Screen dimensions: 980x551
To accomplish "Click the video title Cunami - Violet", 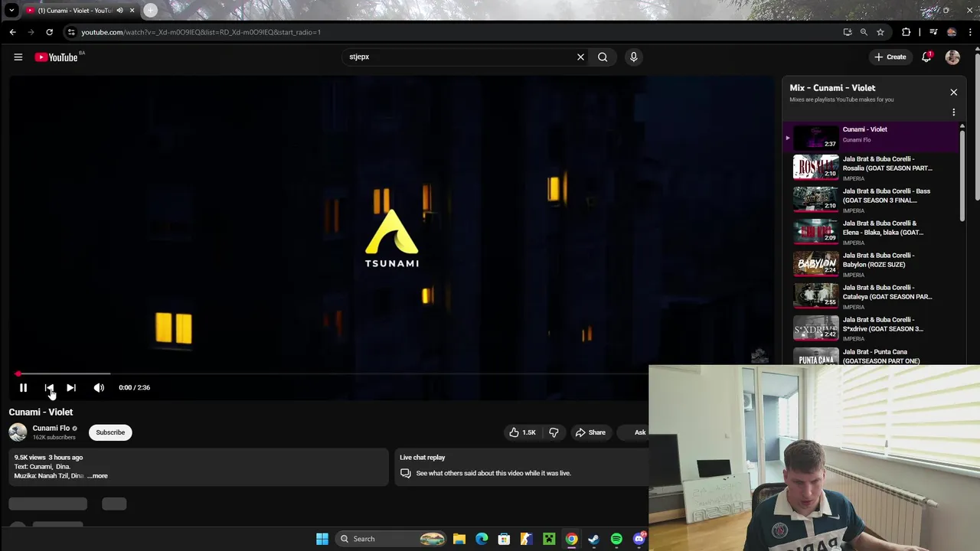I will point(41,412).
